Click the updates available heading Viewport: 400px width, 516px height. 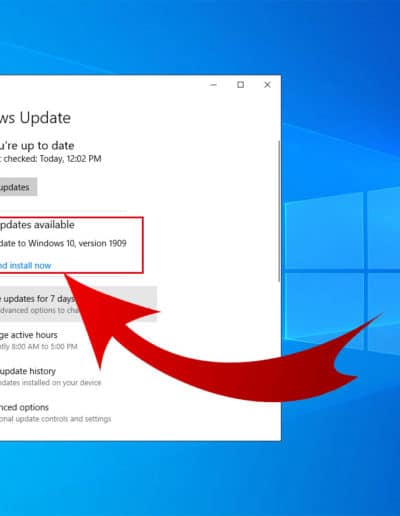(x=37, y=225)
